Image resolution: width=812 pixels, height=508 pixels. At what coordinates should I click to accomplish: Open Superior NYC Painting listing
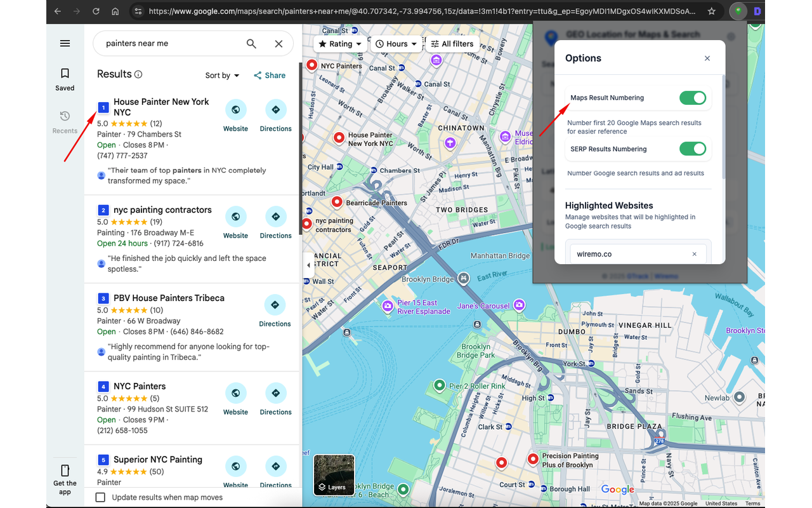[158, 459]
